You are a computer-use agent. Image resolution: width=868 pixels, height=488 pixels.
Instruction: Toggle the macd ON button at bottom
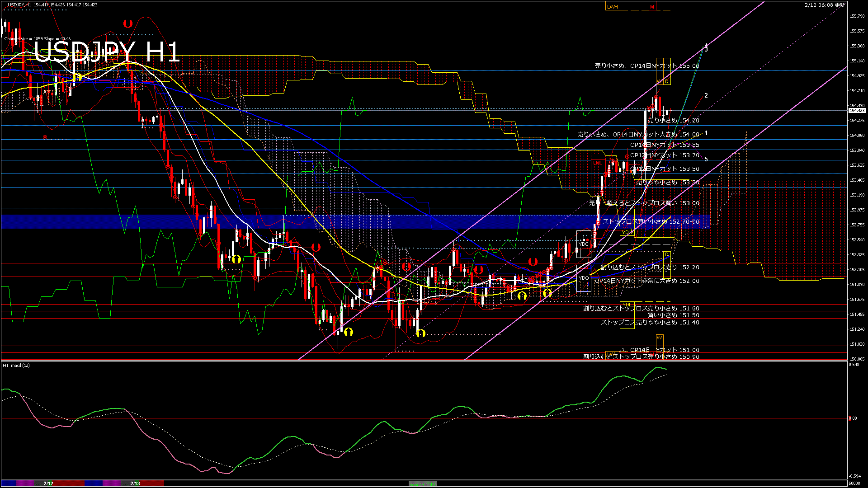(x=423, y=483)
